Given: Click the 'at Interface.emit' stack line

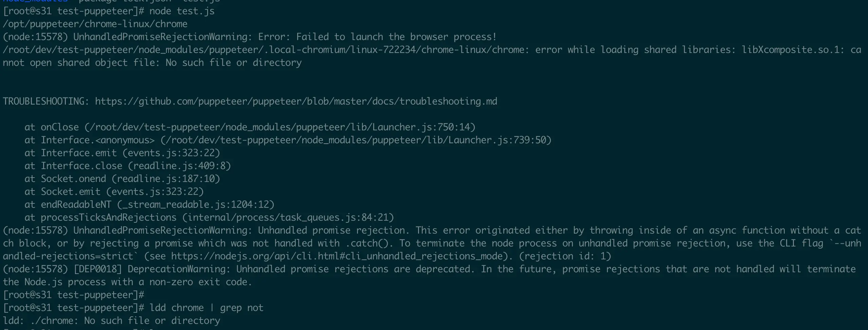Looking at the screenshot, I should (122, 153).
